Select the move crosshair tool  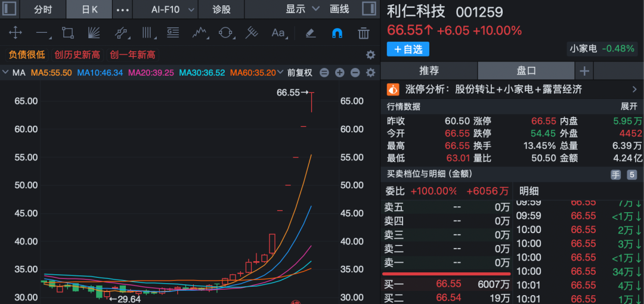click(15, 33)
